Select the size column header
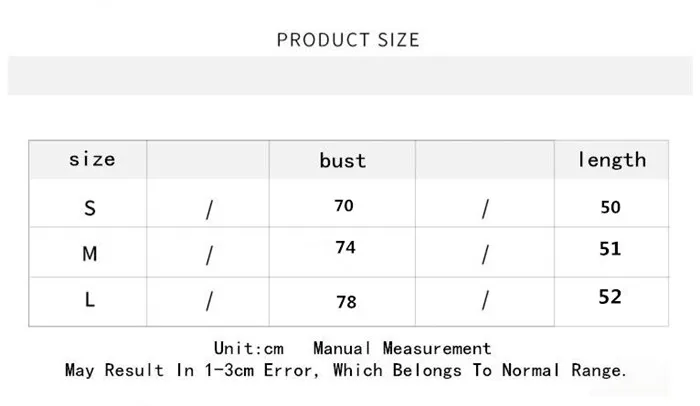This screenshot has width=700, height=406. click(x=91, y=159)
